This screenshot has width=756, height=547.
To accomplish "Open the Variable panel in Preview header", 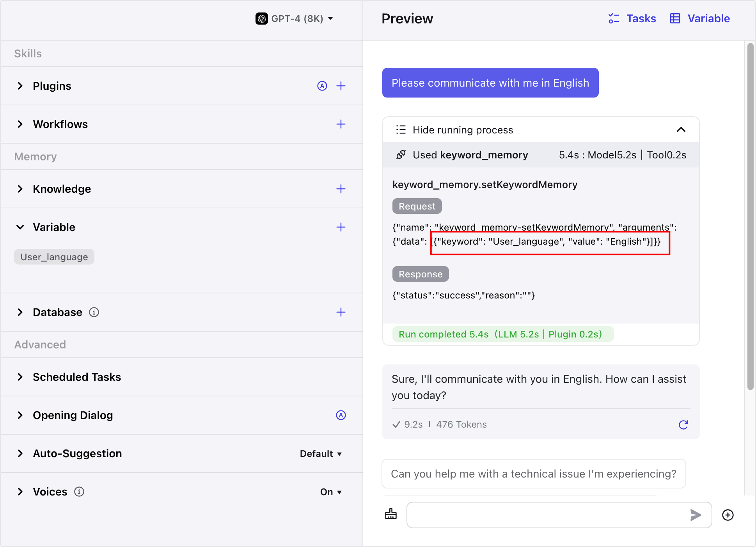I will [700, 18].
